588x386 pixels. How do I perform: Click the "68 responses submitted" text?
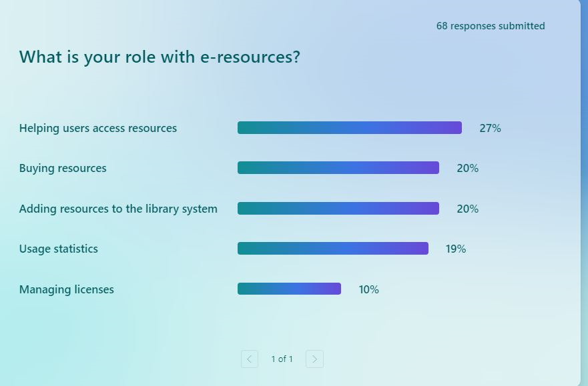pyautogui.click(x=491, y=26)
